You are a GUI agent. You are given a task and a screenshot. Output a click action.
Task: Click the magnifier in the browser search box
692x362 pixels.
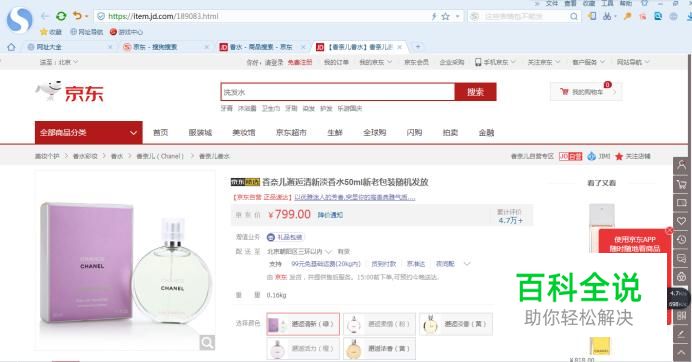[573, 16]
